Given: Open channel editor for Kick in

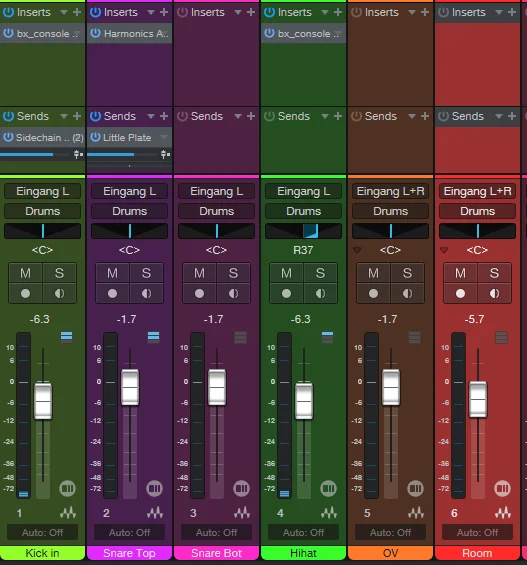Looking at the screenshot, I should [67, 489].
